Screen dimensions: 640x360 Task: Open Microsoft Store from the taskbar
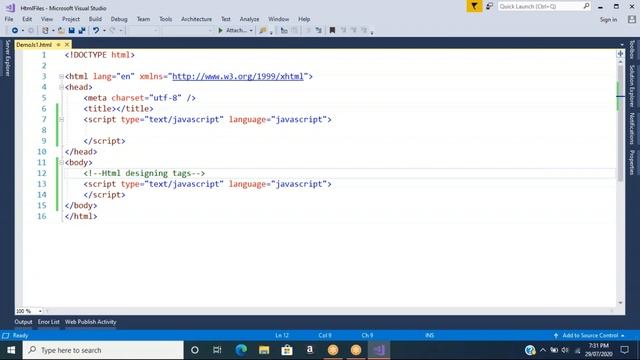click(287, 350)
